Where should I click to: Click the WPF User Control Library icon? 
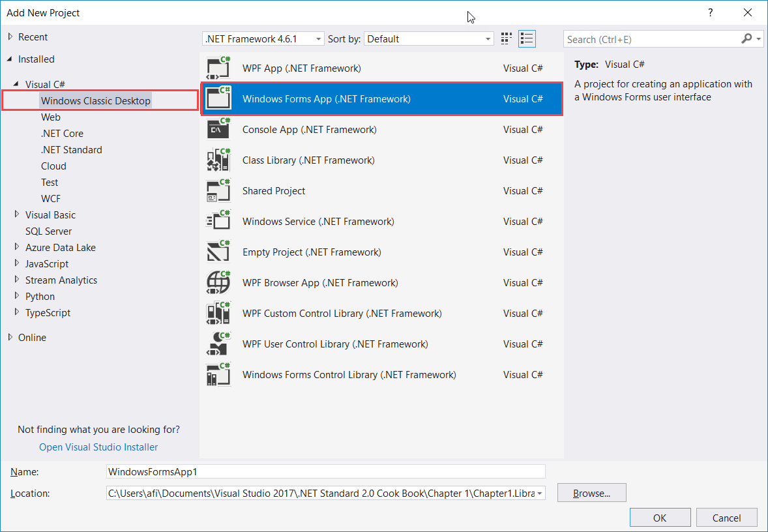[x=218, y=344]
